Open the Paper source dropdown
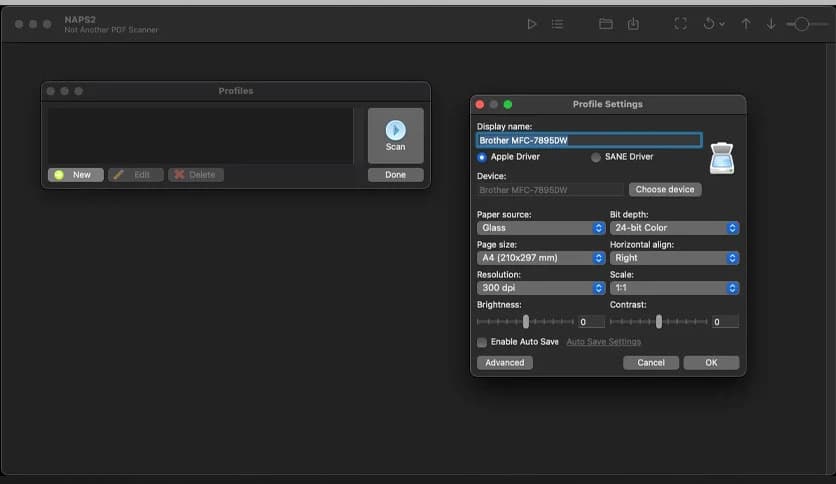 tap(541, 228)
